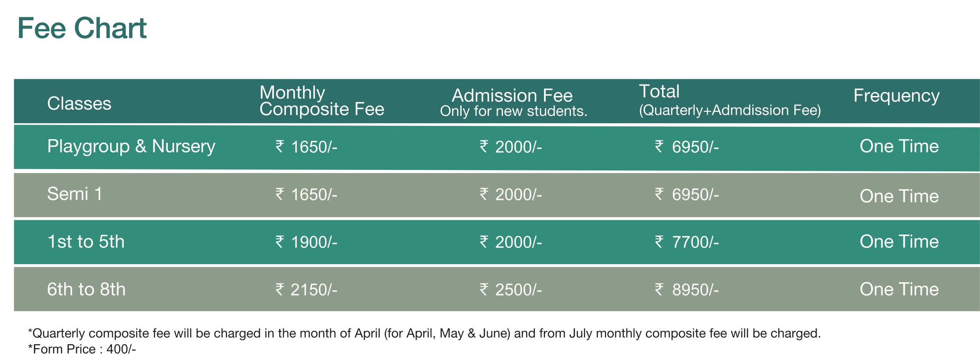Click the Frequency column header
Image resolution: width=980 pixels, height=354 pixels.
[896, 96]
